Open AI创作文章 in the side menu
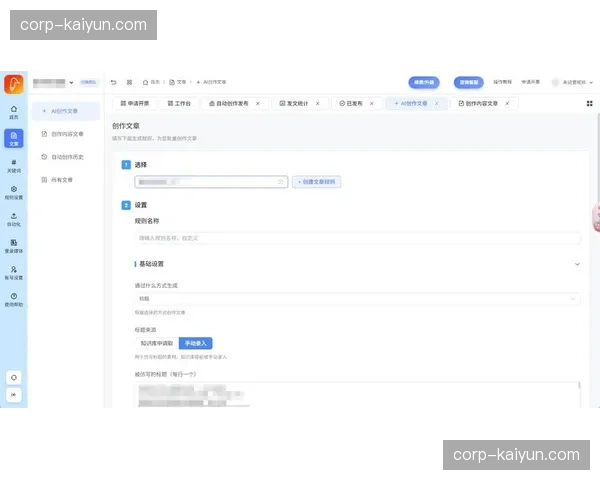 coord(66,111)
